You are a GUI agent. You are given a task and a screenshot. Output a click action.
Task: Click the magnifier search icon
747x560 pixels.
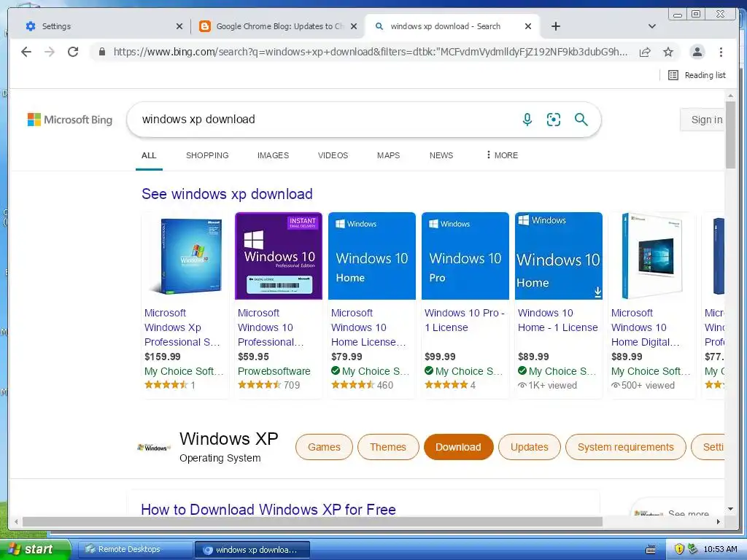581,120
